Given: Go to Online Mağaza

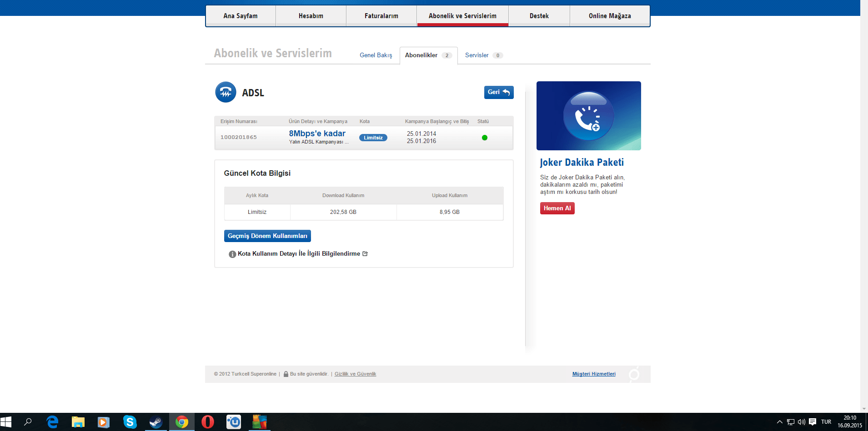Looking at the screenshot, I should pos(610,16).
